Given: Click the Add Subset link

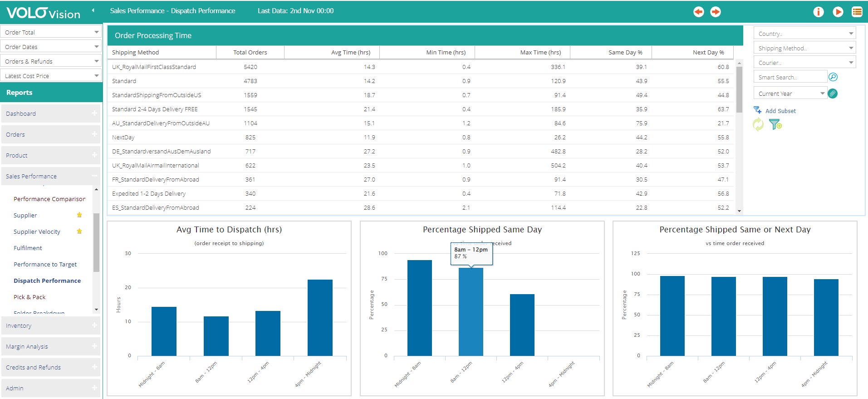Looking at the screenshot, I should pos(780,111).
